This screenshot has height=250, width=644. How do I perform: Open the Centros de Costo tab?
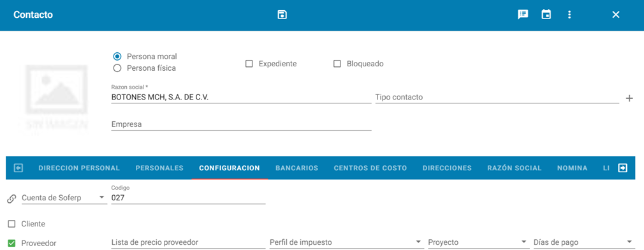pyautogui.click(x=370, y=168)
